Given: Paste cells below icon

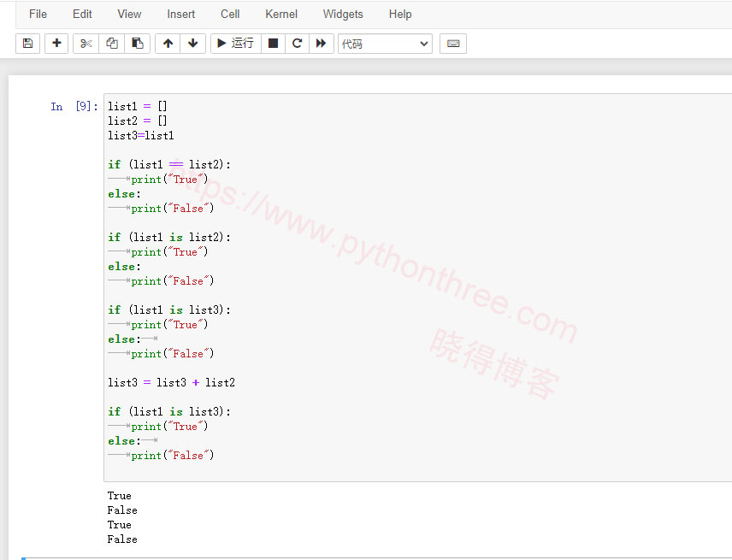Looking at the screenshot, I should [137, 44].
